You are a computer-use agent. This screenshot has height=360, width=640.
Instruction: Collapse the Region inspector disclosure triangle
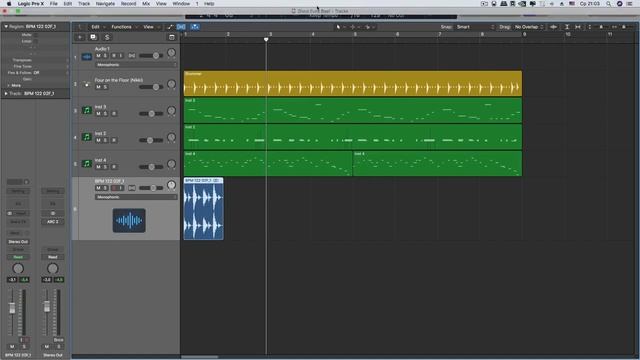[x=6, y=27]
